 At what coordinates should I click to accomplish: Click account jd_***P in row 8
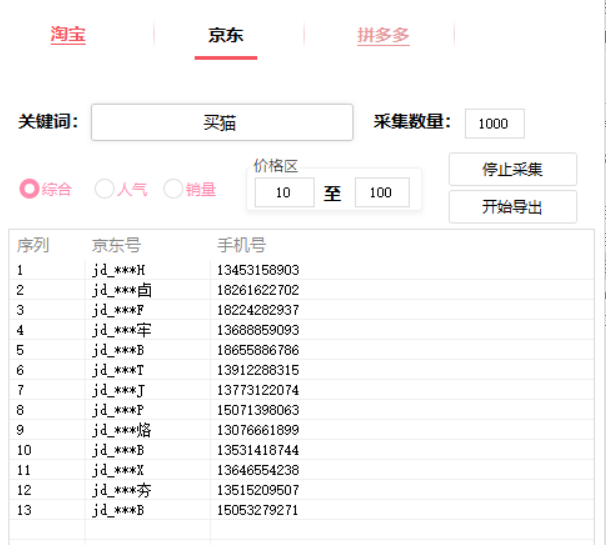tap(118, 410)
